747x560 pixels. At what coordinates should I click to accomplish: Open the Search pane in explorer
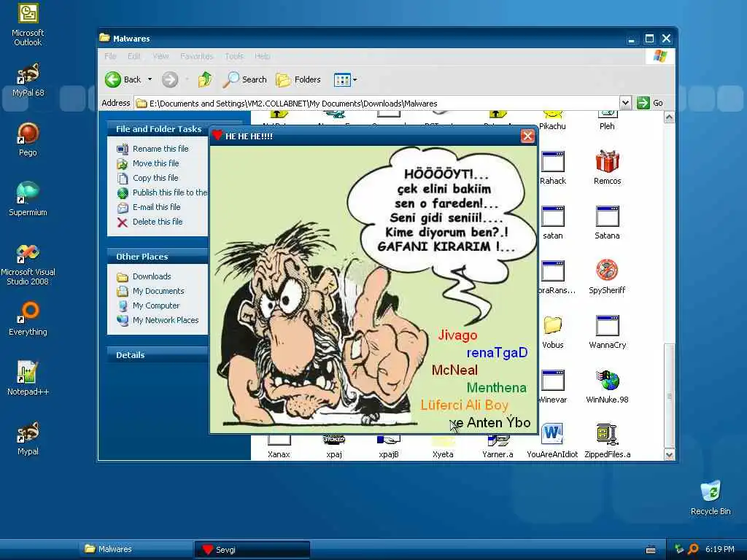coord(245,79)
